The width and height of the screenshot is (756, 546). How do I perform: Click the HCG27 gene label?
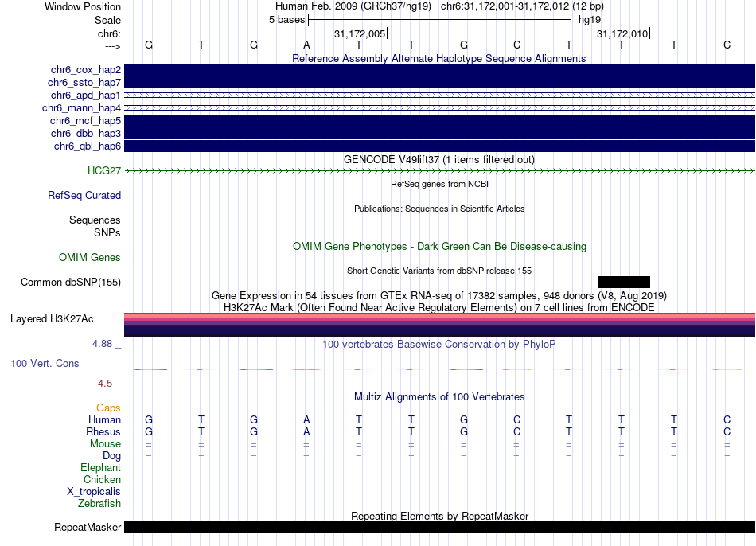[104, 171]
